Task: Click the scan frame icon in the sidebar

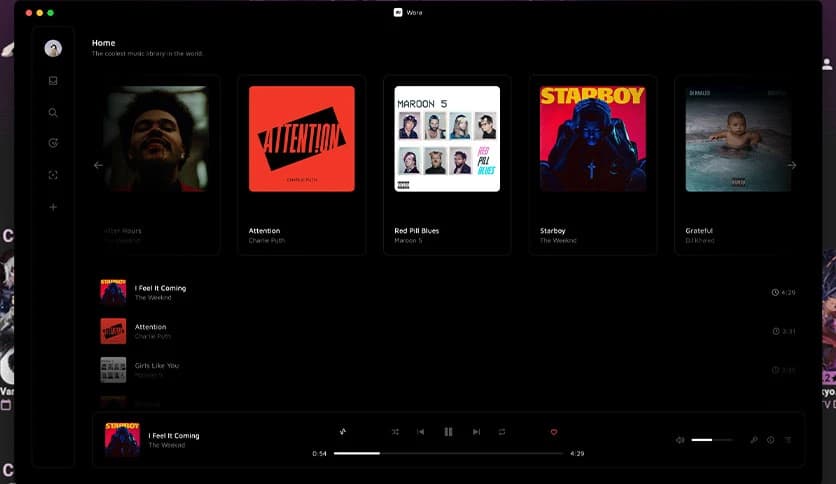Action: tap(53, 175)
